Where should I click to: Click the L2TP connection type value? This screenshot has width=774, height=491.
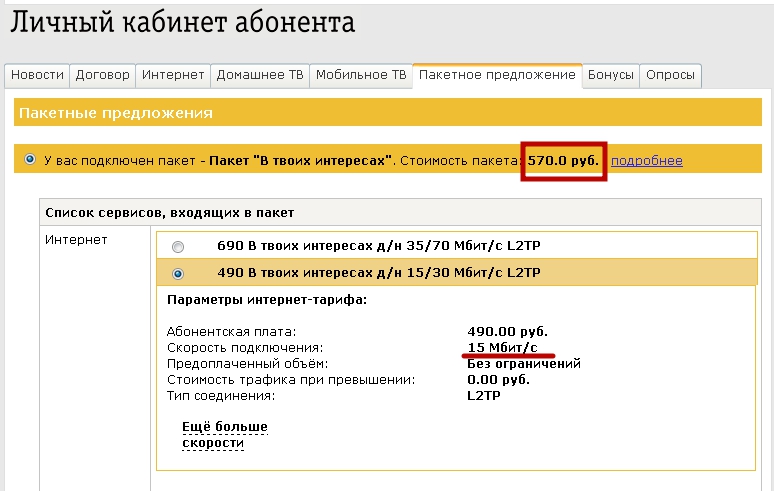pyautogui.click(x=484, y=396)
